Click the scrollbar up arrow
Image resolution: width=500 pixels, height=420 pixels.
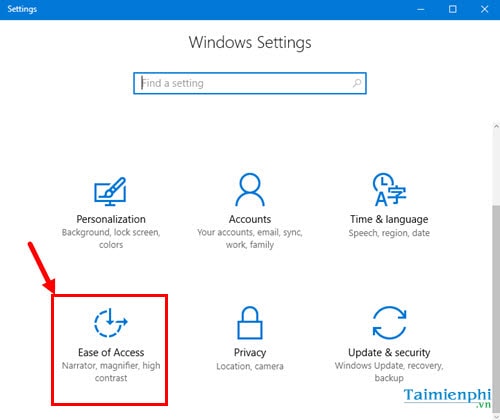coord(496,126)
